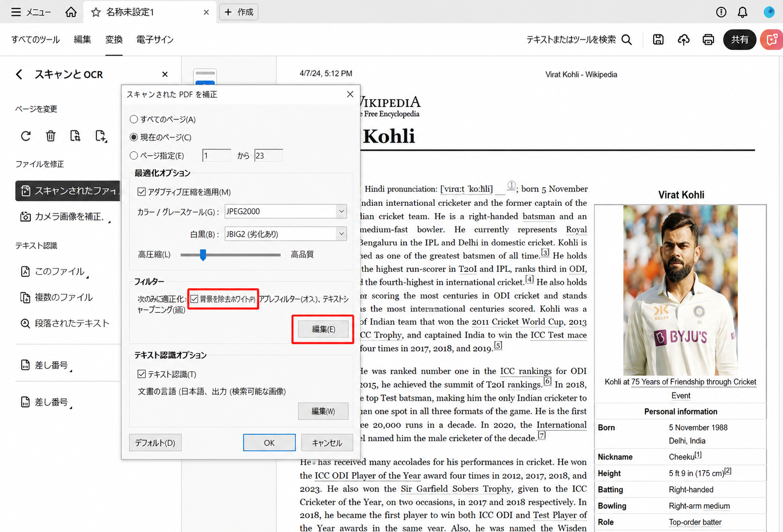Save the file with the floppy icon
The width and height of the screenshot is (783, 532).
click(658, 40)
